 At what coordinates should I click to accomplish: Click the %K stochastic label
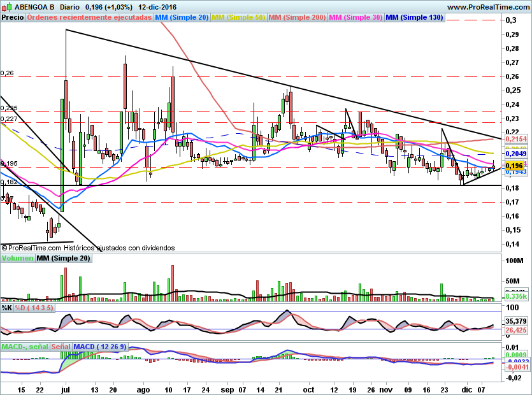(7, 308)
